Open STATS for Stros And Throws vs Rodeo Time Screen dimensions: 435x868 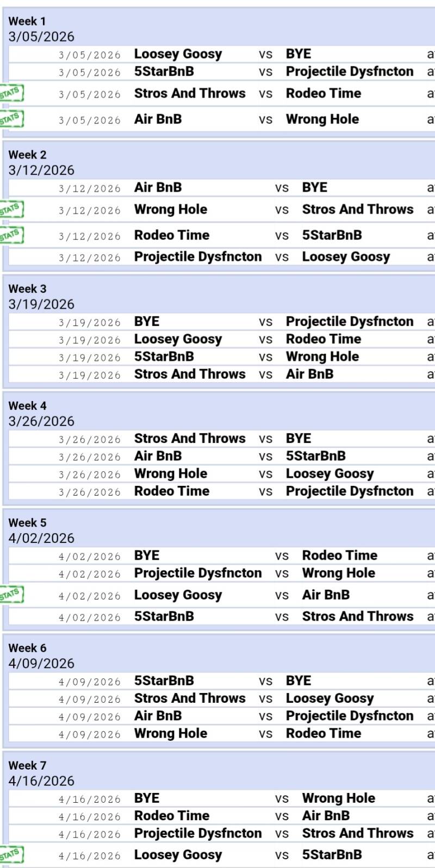[11, 93]
